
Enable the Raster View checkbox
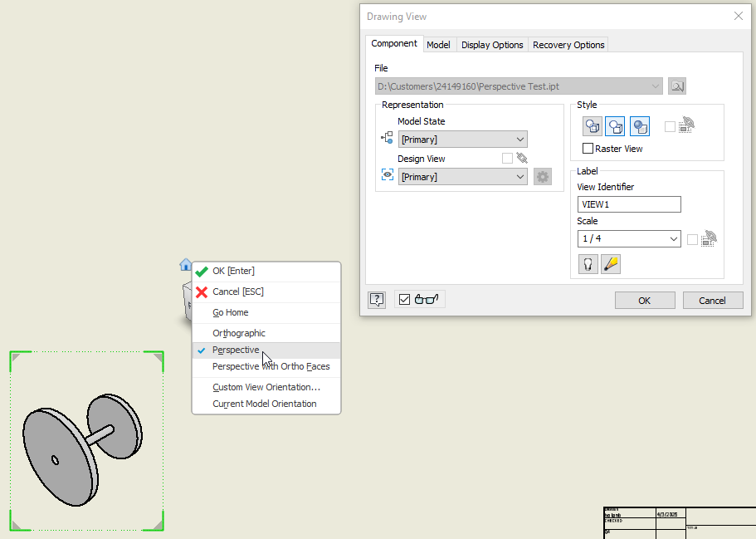coord(588,148)
